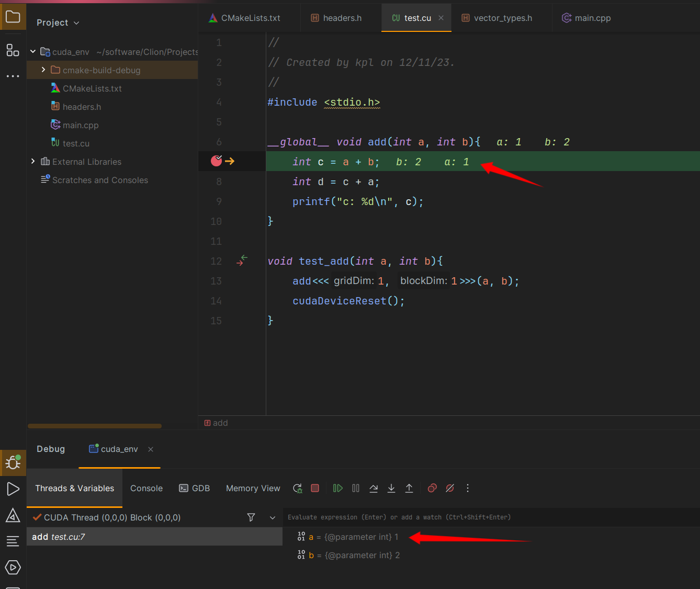This screenshot has width=700, height=589.
Task: Open the Run tool window icon
Action: tap(13, 489)
